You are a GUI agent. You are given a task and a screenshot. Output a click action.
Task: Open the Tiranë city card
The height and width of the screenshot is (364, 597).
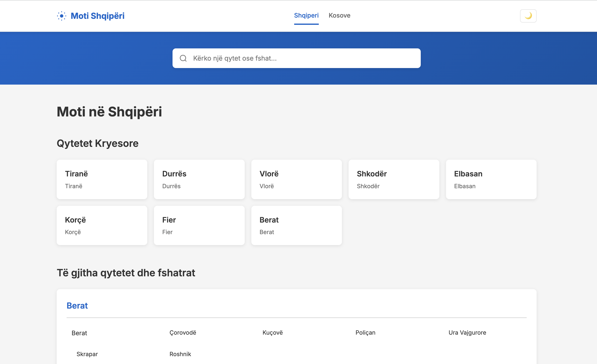click(x=102, y=179)
